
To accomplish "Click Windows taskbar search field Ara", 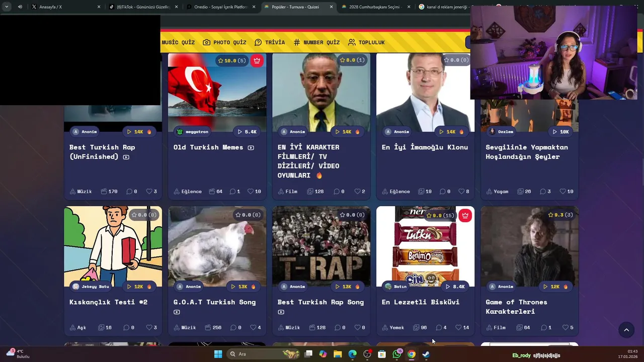I will [x=264, y=354].
